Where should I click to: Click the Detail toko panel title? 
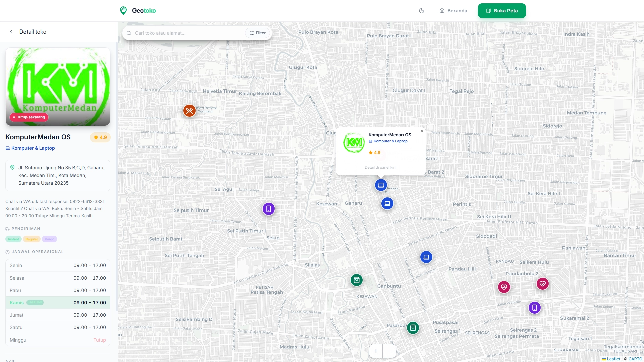pos(33,32)
